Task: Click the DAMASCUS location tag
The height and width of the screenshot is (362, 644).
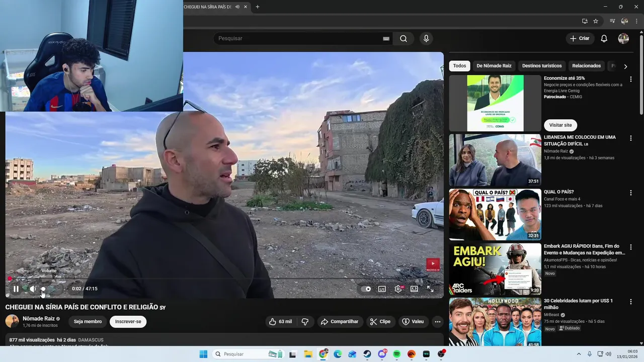Action: pos(91,340)
